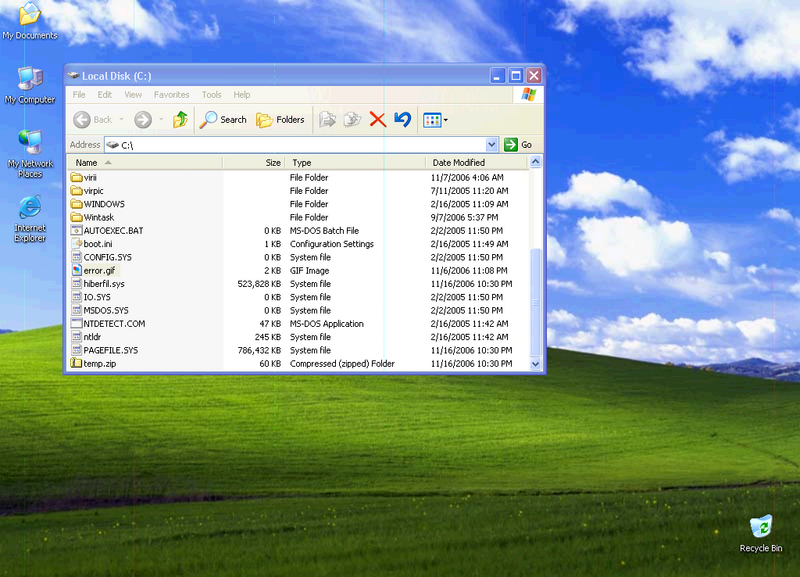This screenshot has height=577, width=800.
Task: Open the File menu
Action: point(79,95)
